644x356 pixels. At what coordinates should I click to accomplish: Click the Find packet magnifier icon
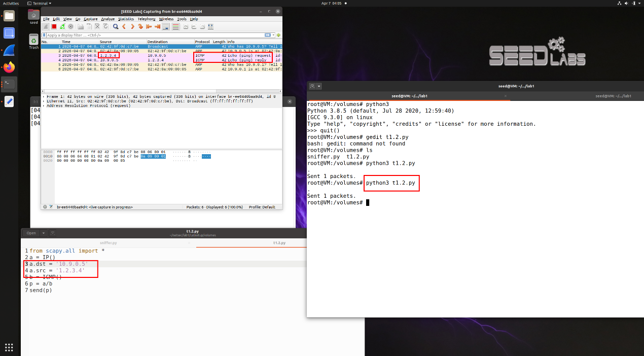click(116, 26)
